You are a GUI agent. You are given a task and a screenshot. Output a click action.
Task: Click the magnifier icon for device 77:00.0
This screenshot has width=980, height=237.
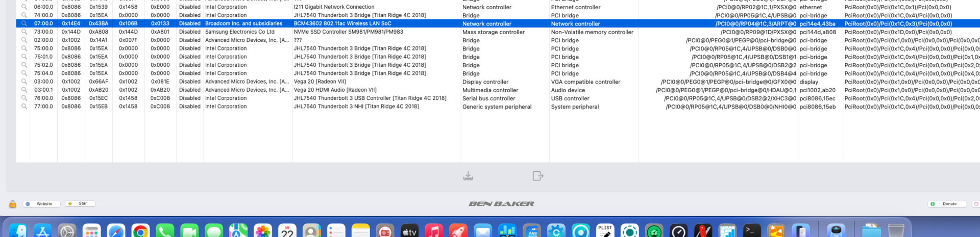[x=24, y=107]
